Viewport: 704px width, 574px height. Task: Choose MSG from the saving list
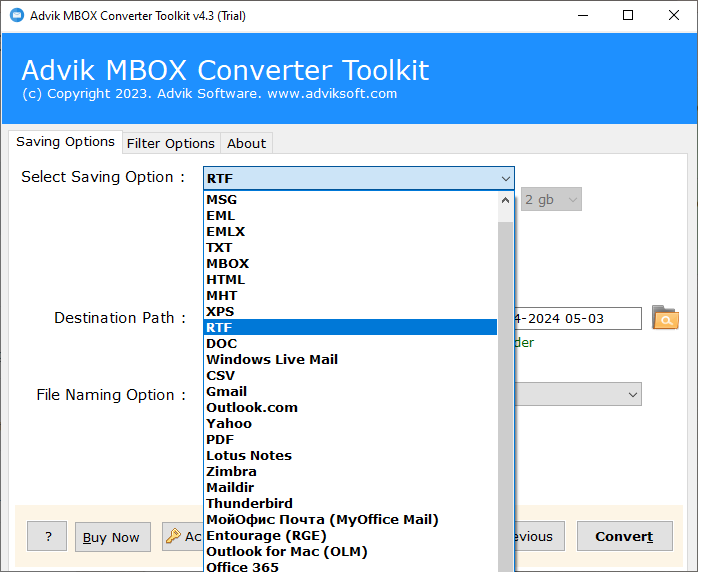[x=351, y=199]
